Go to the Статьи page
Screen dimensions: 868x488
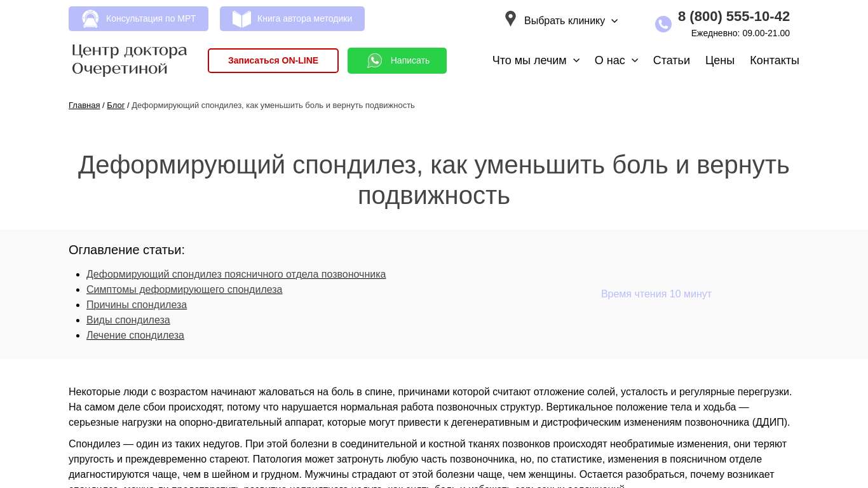coord(671,60)
